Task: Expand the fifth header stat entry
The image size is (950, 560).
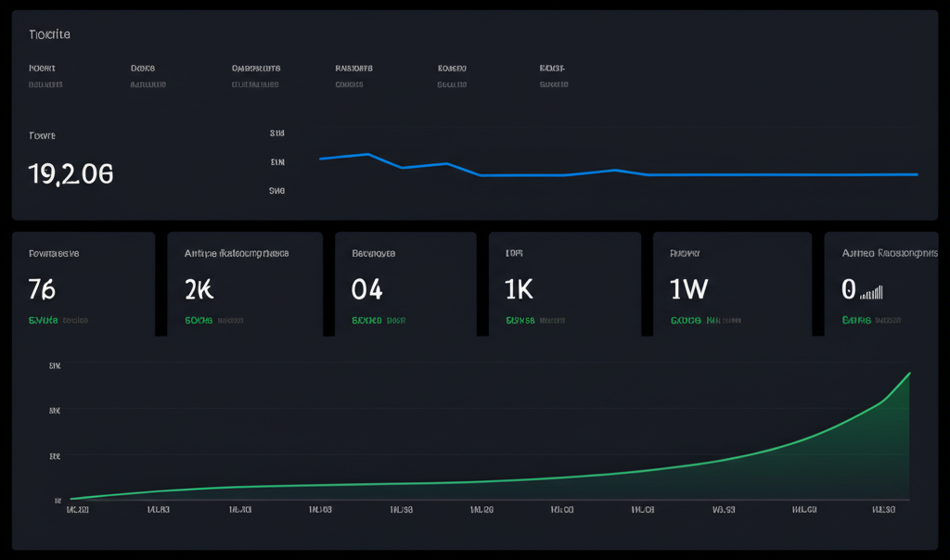Action: tap(454, 75)
